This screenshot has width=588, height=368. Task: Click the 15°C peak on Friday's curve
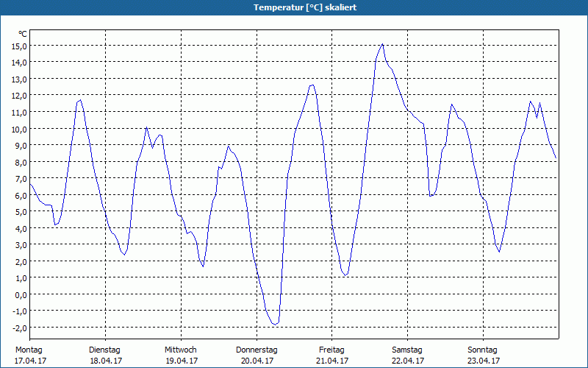[382, 44]
